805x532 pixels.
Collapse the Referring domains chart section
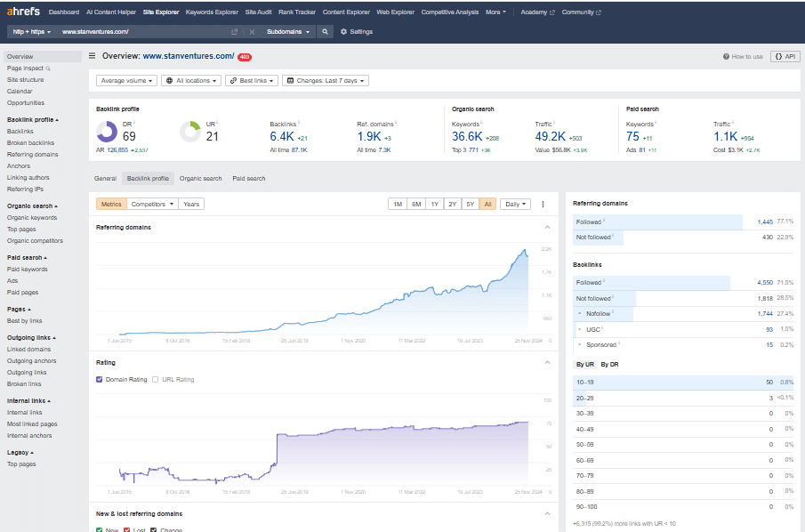tap(547, 227)
